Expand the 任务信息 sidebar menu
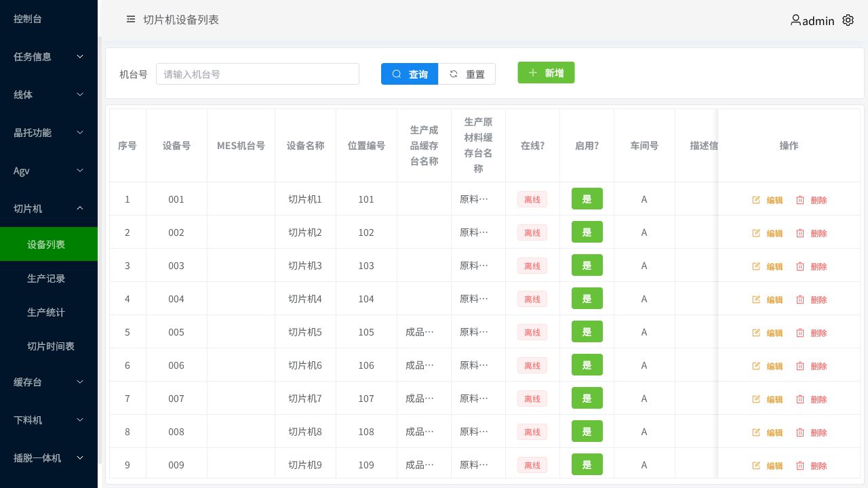868x488 pixels. click(x=49, y=57)
